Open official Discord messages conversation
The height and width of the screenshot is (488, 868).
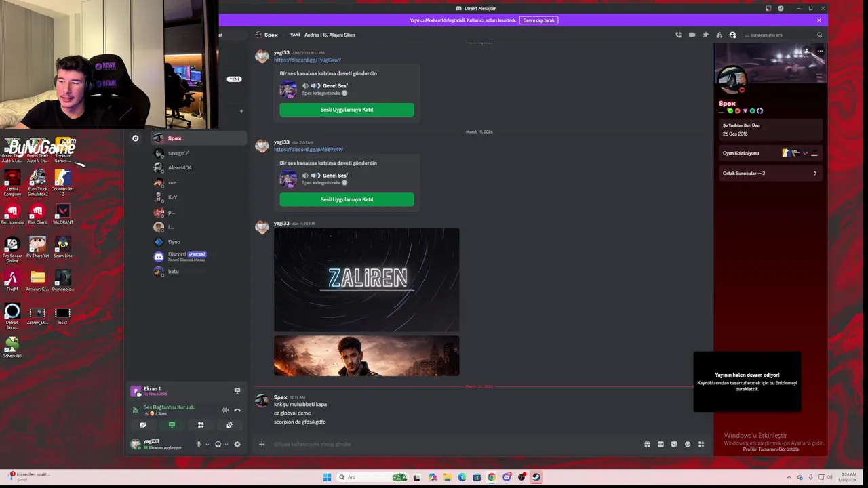[198, 256]
